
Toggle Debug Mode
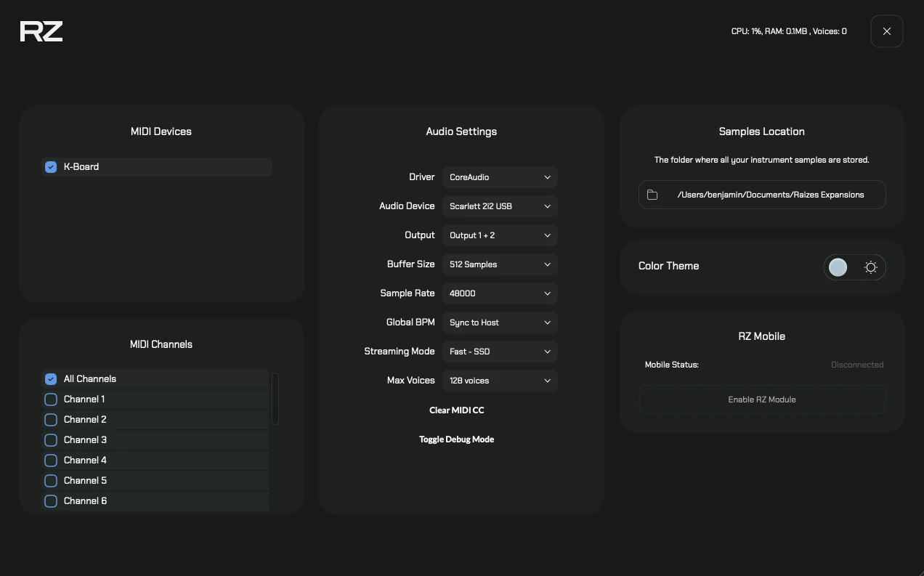point(456,439)
